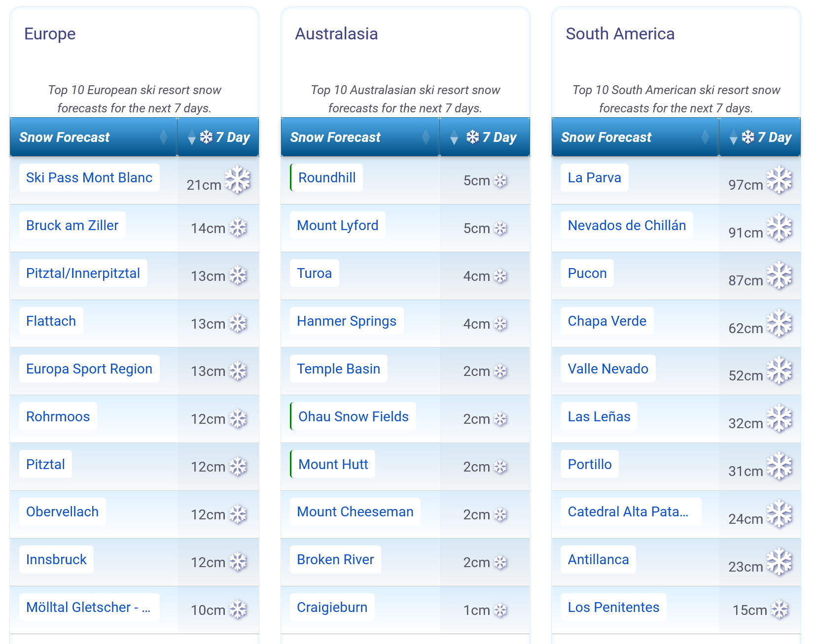Open Mount Lyford resort link
Image resolution: width=817 pixels, height=644 pixels.
(338, 225)
